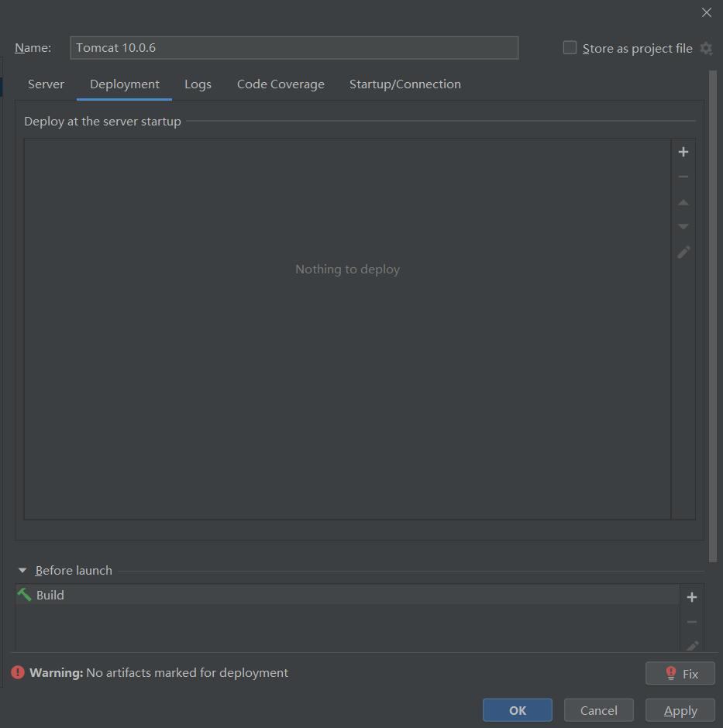The height and width of the screenshot is (728, 723).
Task: Open the Logs tab
Action: pyautogui.click(x=198, y=84)
